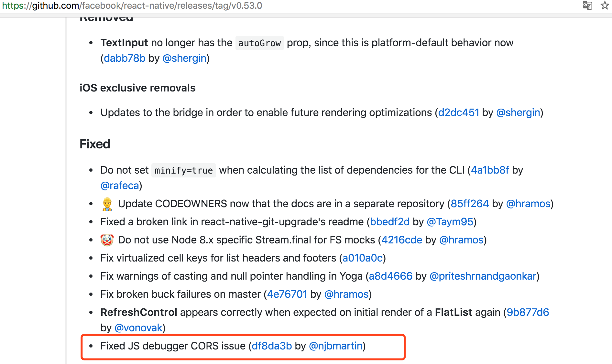
Task: Open commit bbedf2d link
Action: (x=390, y=222)
